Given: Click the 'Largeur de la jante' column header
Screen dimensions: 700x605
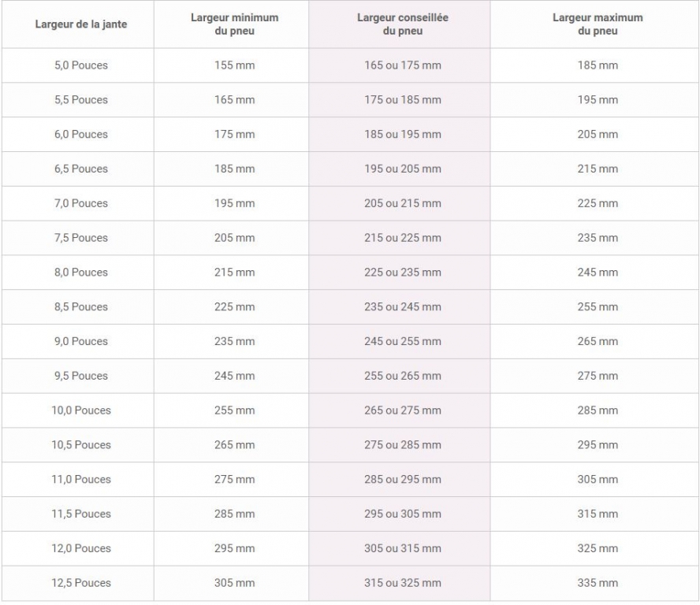Looking at the screenshot, I should point(81,24).
